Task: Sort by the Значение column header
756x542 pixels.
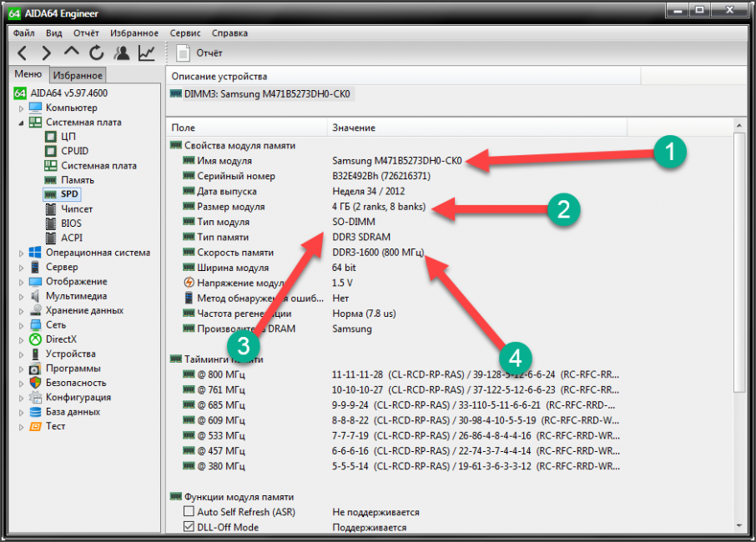Action: coord(476,128)
